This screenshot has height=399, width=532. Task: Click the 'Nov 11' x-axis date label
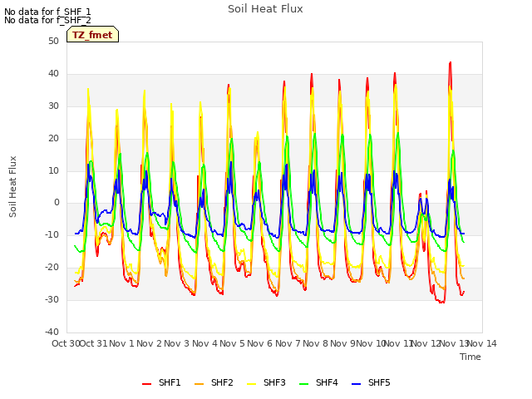tap(398, 343)
